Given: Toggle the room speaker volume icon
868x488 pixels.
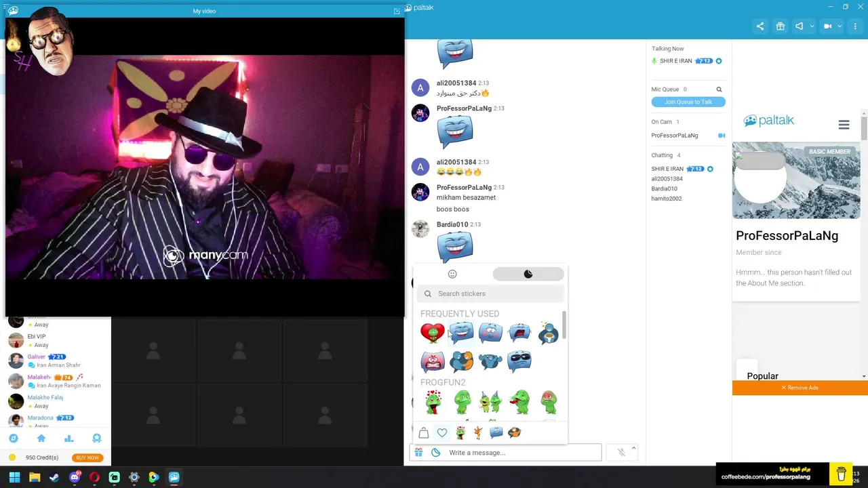Looking at the screenshot, I should pos(800,26).
